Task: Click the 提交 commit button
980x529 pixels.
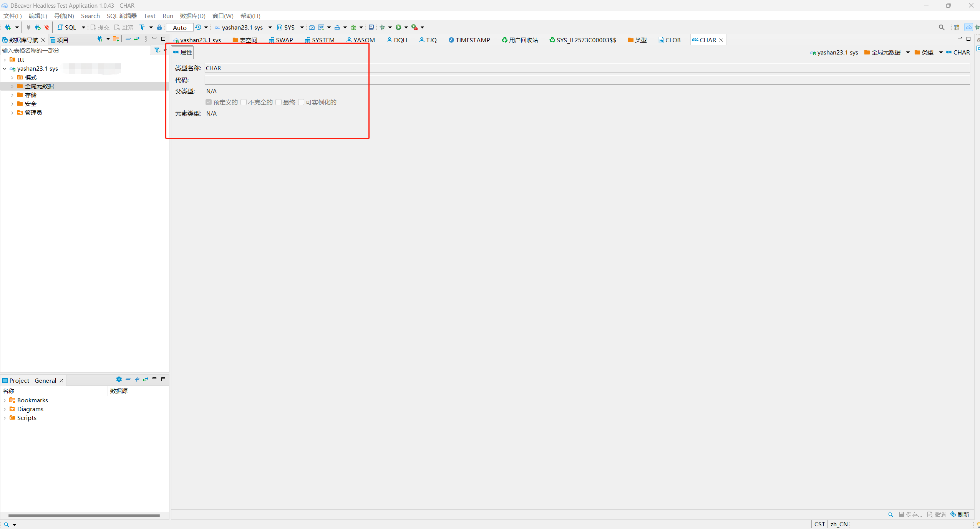Action: click(x=100, y=27)
